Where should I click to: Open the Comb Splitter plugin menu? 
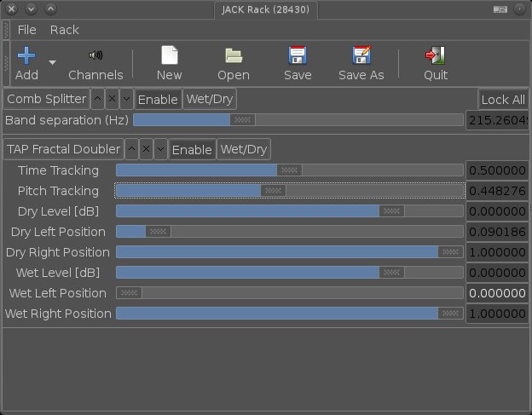[47, 99]
